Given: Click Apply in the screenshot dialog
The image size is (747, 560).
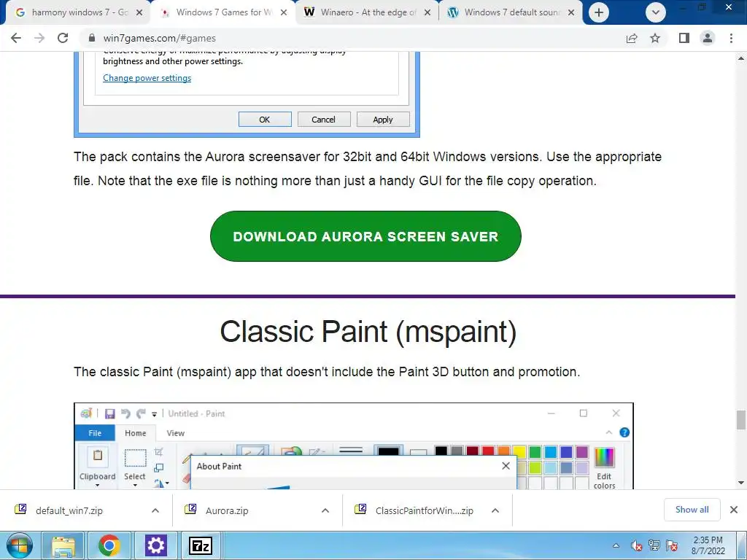Looking at the screenshot, I should coord(383,120).
